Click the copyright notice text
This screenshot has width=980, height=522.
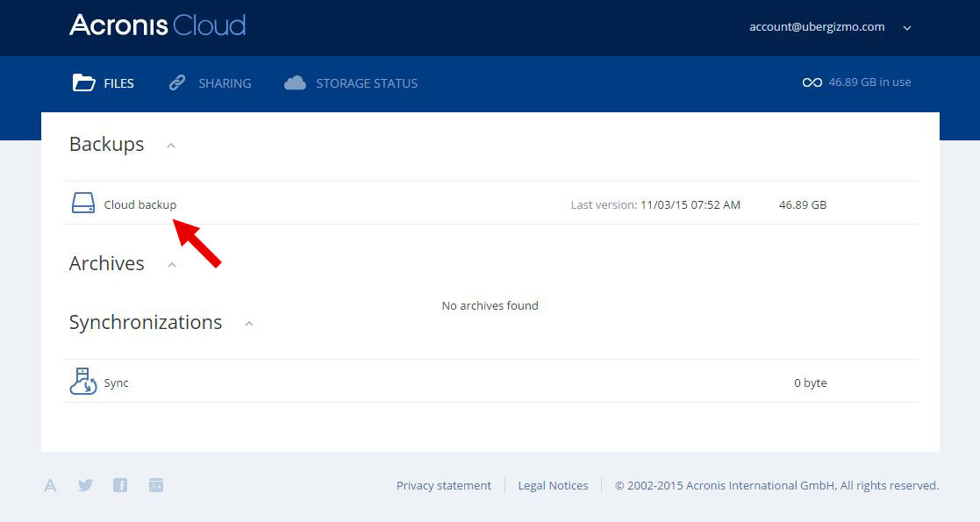click(776, 486)
